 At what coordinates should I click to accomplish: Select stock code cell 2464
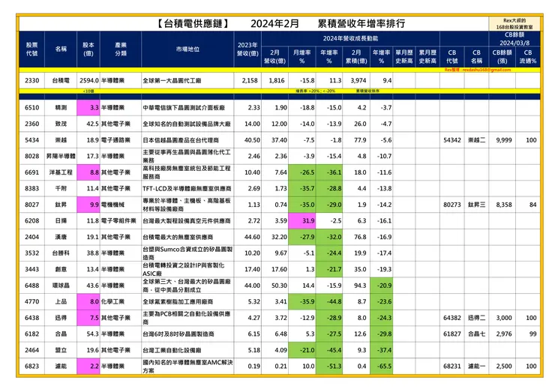point(31,350)
